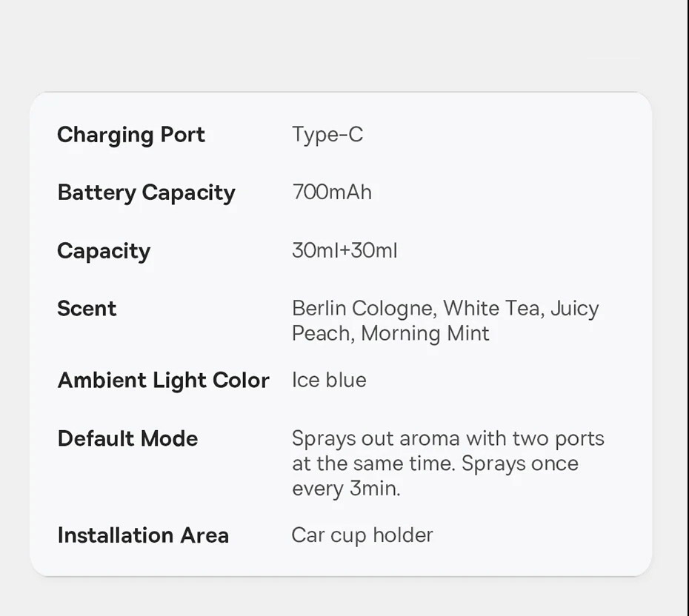The width and height of the screenshot is (689, 616).
Task: Click the Default Mode label
Action: click(x=127, y=438)
